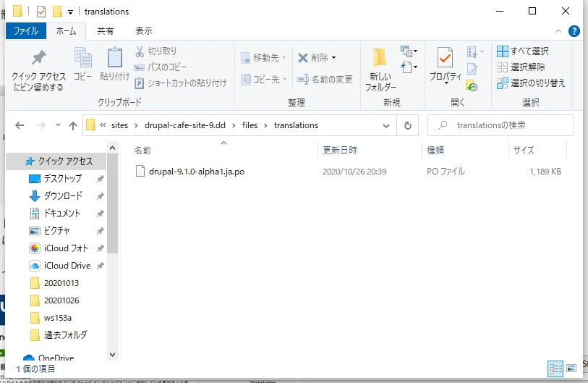The width and height of the screenshot is (588, 383).
Task: Sort by the 名前 column header
Action: pyautogui.click(x=224, y=151)
